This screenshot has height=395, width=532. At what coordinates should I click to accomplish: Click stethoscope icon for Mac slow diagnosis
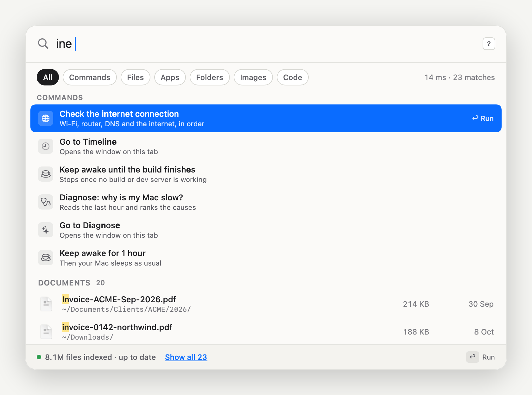pos(46,202)
